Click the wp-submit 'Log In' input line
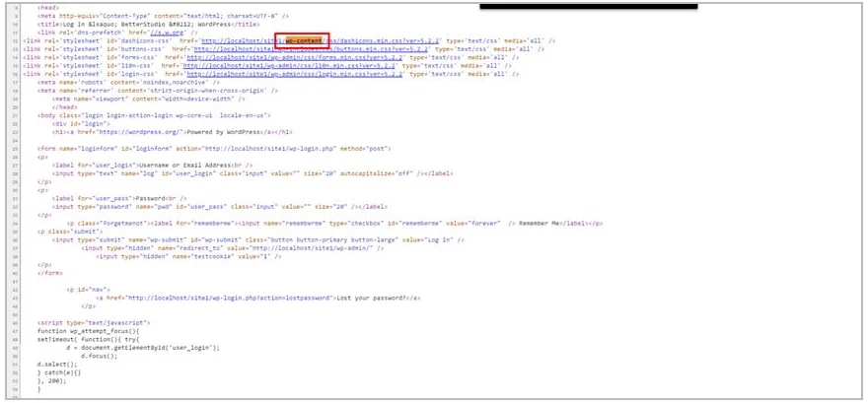Screen dimensions: 868x403 click(258, 239)
